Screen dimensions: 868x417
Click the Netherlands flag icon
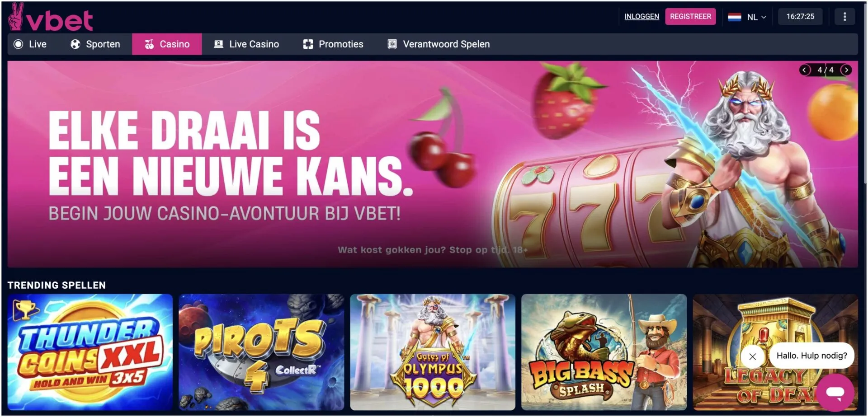click(734, 17)
